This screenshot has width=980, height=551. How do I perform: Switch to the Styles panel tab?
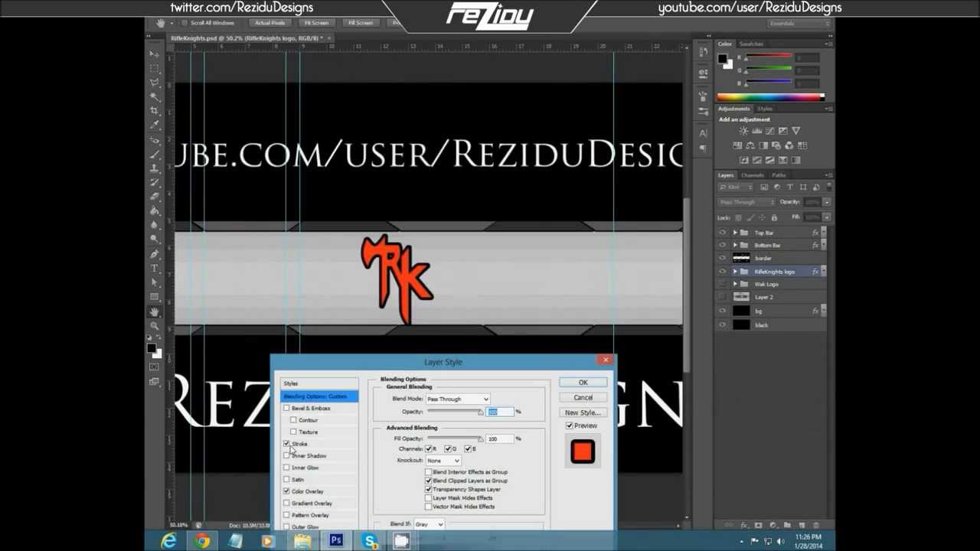click(765, 109)
